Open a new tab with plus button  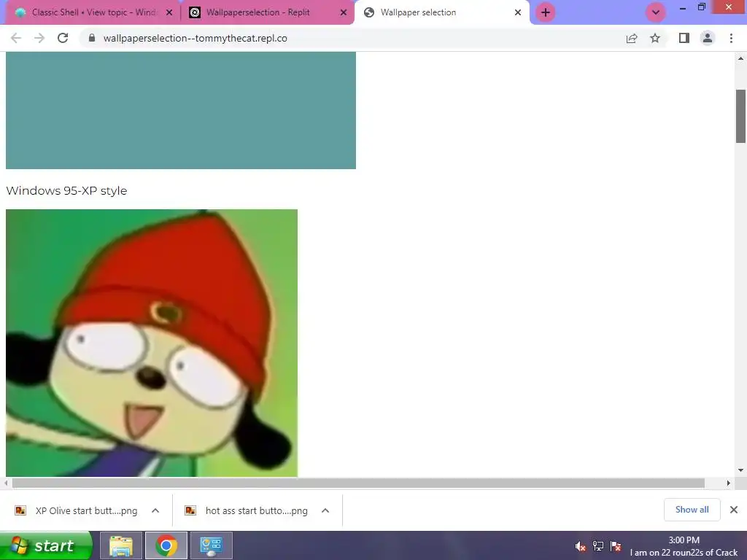[x=546, y=12]
